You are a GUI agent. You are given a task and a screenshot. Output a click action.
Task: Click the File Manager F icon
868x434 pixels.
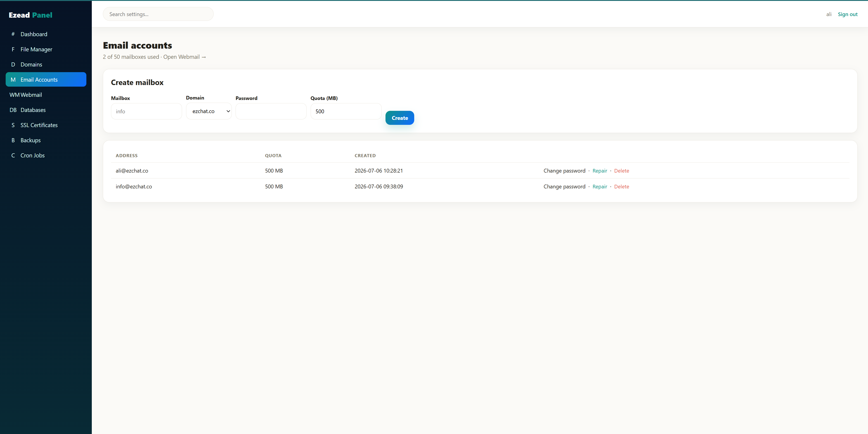13,49
